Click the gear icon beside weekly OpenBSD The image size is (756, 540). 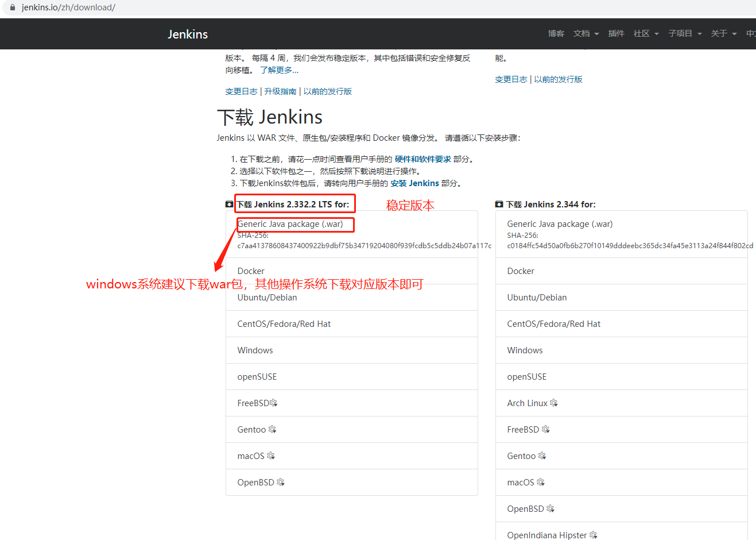550,509
